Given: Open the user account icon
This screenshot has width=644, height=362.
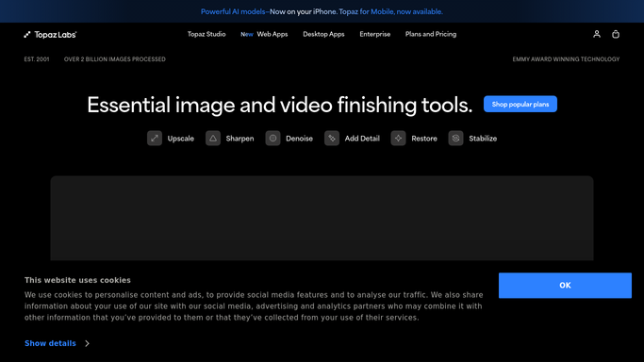Looking at the screenshot, I should (x=597, y=34).
